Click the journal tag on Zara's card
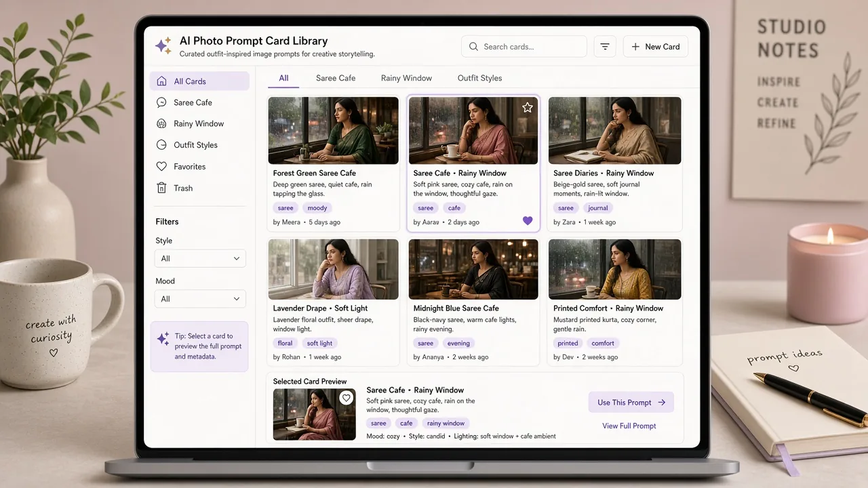This screenshot has height=488, width=868. (598, 208)
